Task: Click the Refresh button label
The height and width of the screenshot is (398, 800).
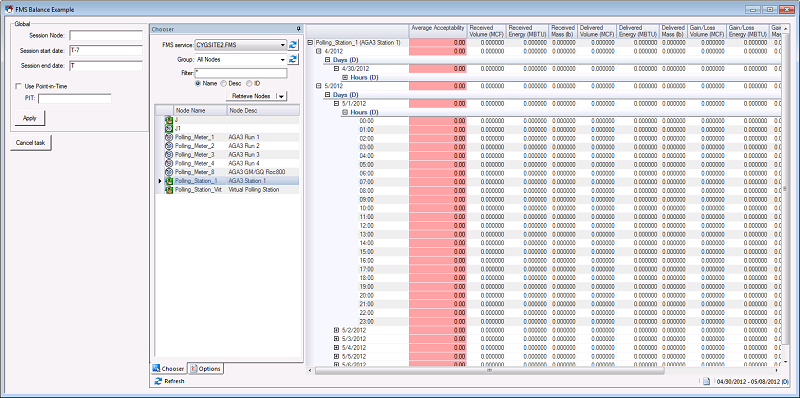Action: tap(174, 381)
